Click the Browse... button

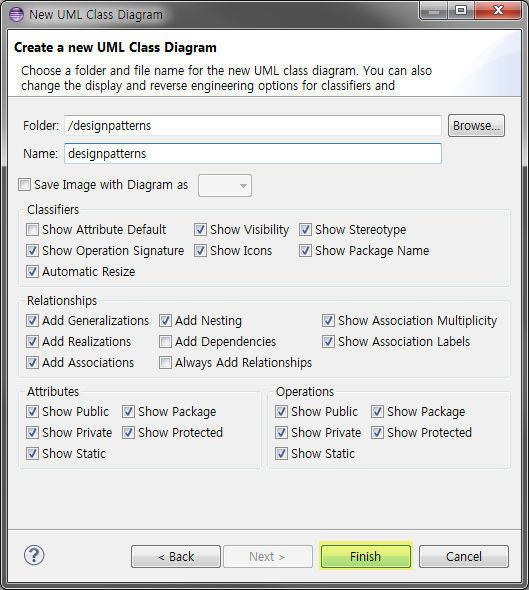476,126
